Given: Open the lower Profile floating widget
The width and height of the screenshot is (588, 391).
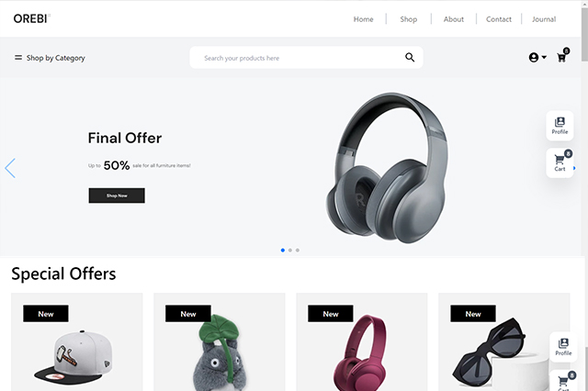Looking at the screenshot, I should 563,347.
